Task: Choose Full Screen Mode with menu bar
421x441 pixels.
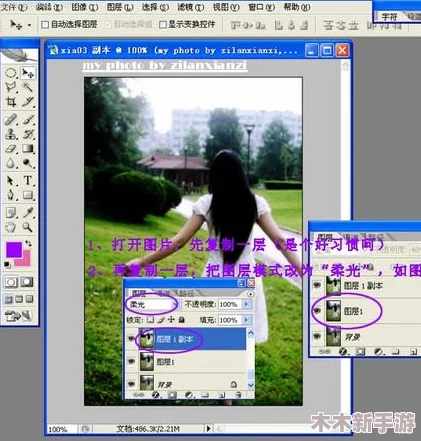Action: 19,299
